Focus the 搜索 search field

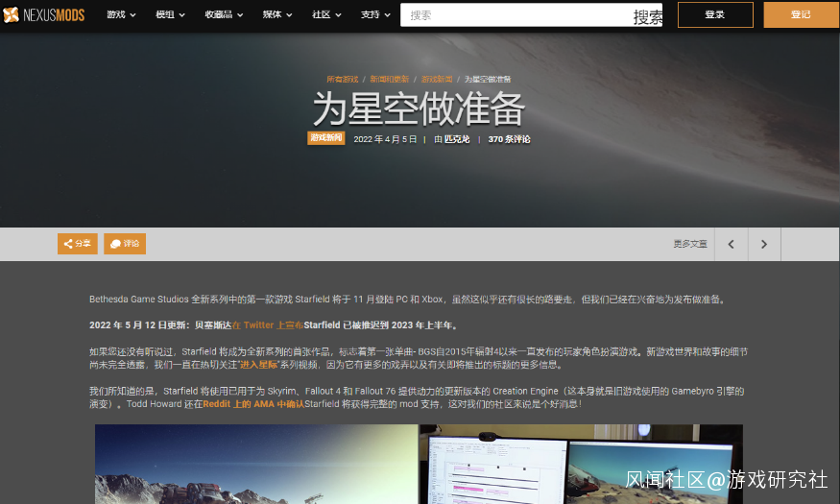[x=517, y=15]
